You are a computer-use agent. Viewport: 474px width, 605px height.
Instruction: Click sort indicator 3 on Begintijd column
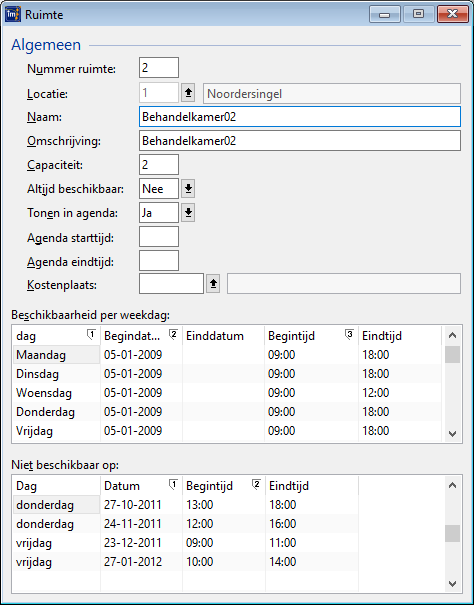tap(349, 335)
